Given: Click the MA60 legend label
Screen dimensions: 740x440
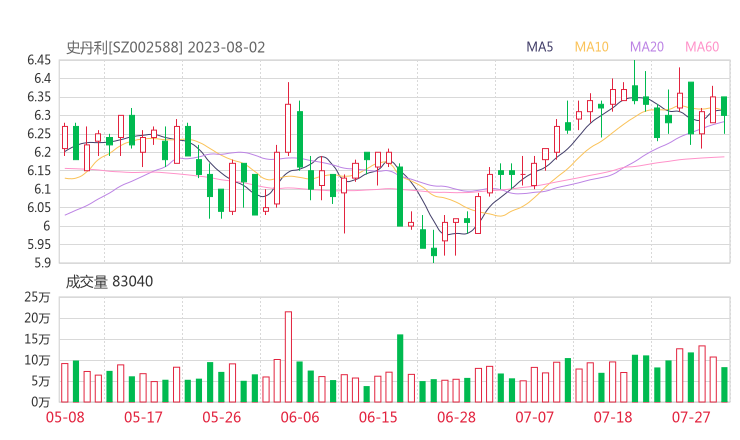Looking at the screenshot, I should [702, 47].
